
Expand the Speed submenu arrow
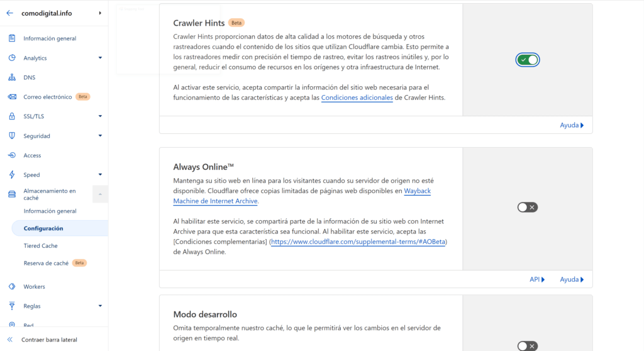tap(100, 175)
